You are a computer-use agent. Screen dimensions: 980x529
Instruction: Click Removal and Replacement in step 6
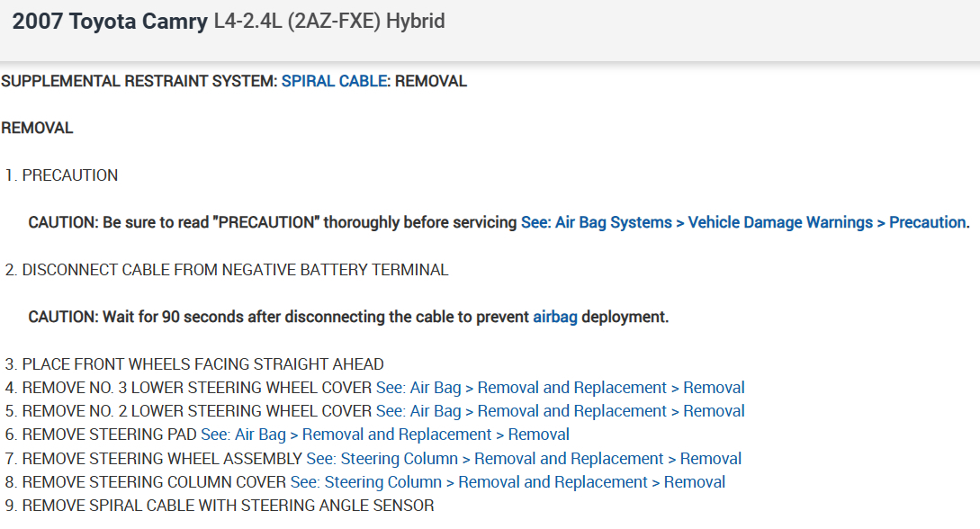pos(397,435)
